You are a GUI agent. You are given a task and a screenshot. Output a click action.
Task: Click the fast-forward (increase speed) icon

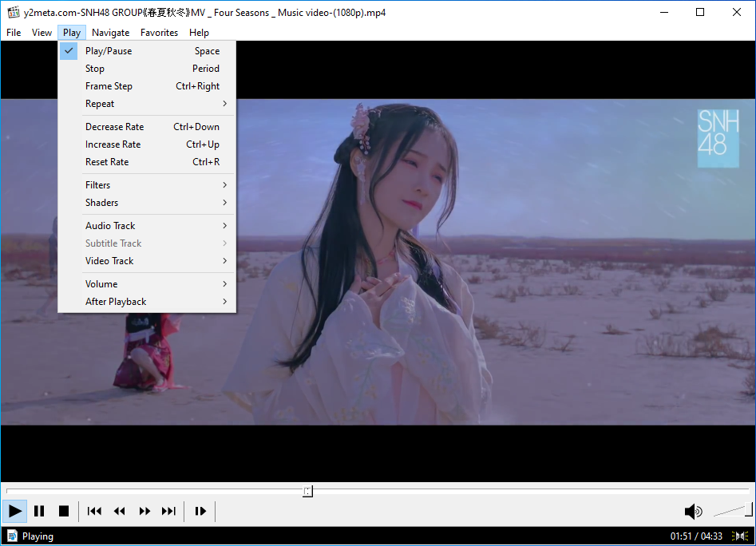[144, 511]
